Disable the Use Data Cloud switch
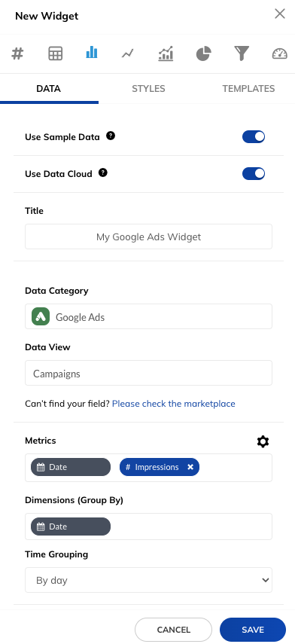The height and width of the screenshot is (644, 295). 254,174
